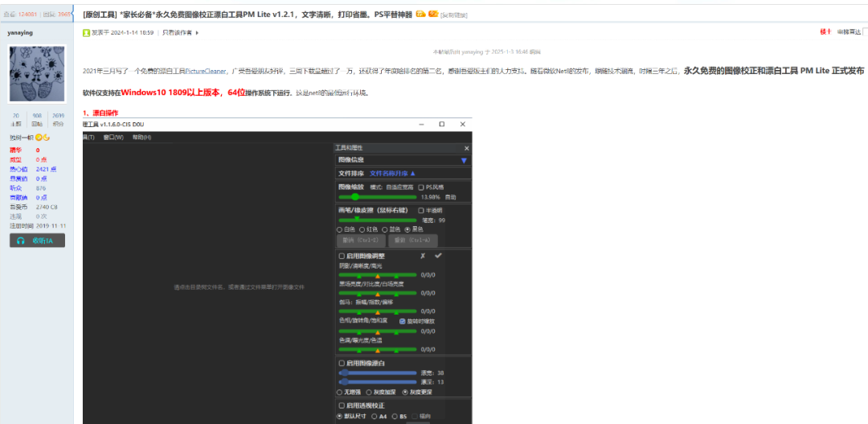Click the 2699 积分 stat
The image size is (868, 424).
point(58,119)
